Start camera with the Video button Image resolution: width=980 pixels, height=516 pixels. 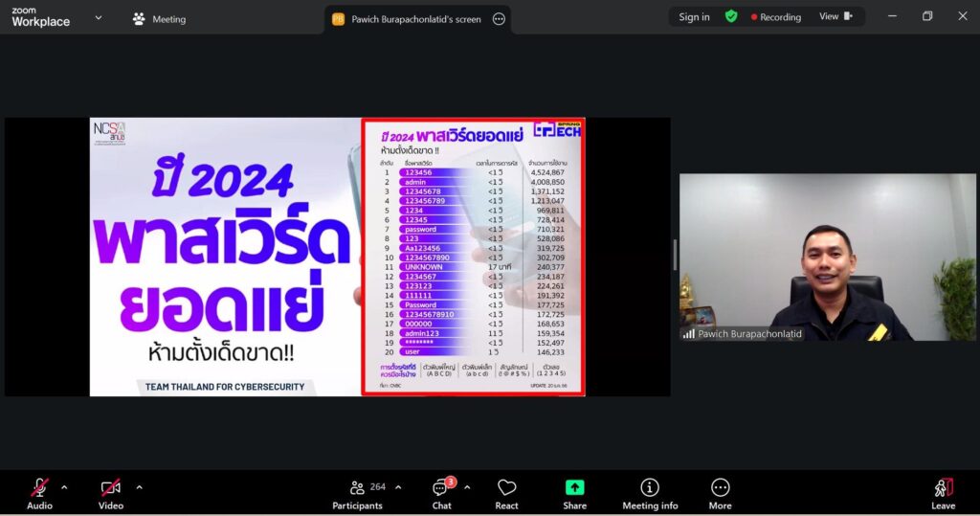tap(111, 492)
